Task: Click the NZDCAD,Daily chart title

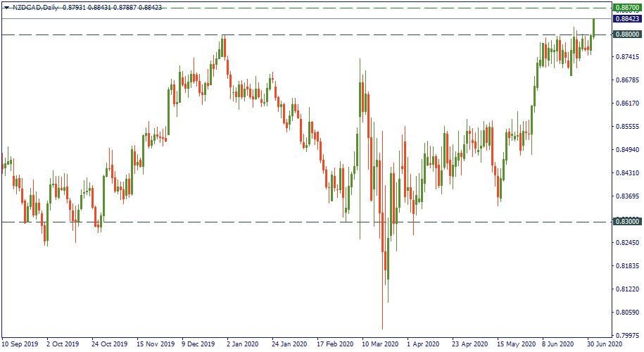Action: click(x=35, y=7)
